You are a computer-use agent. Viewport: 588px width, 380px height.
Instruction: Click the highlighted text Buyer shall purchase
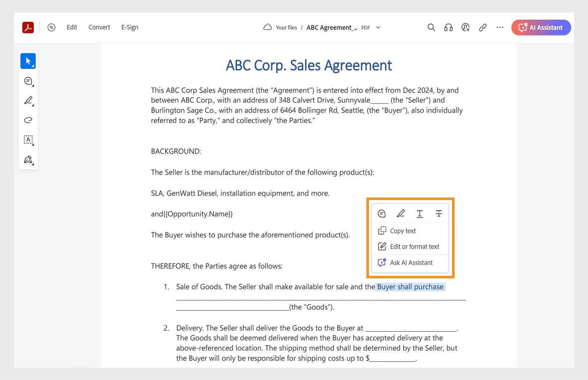pos(409,287)
